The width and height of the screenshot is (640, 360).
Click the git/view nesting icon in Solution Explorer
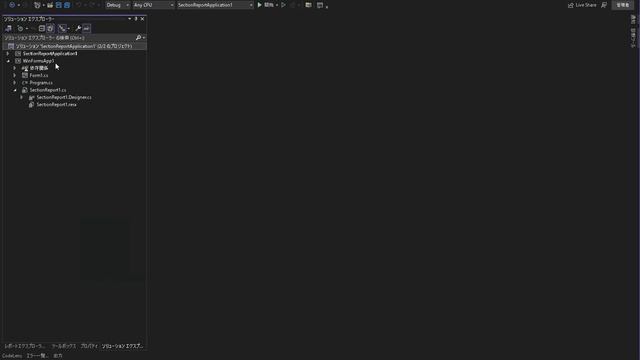coord(62,28)
